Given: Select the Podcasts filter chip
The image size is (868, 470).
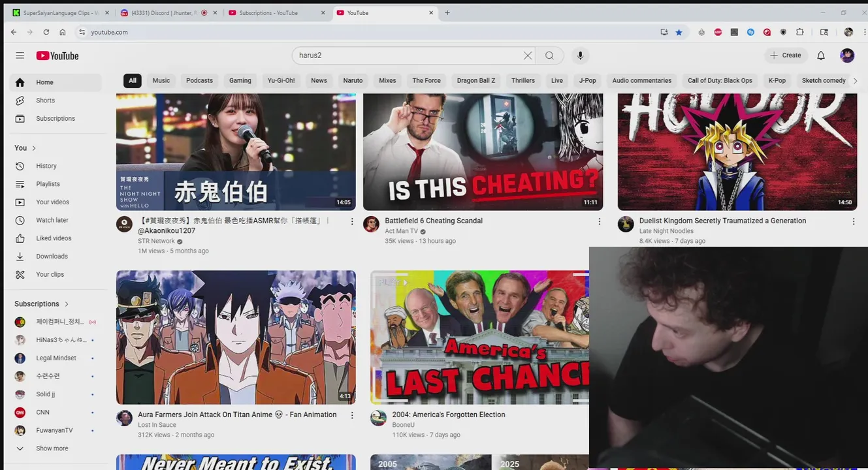Looking at the screenshot, I should (199, 81).
